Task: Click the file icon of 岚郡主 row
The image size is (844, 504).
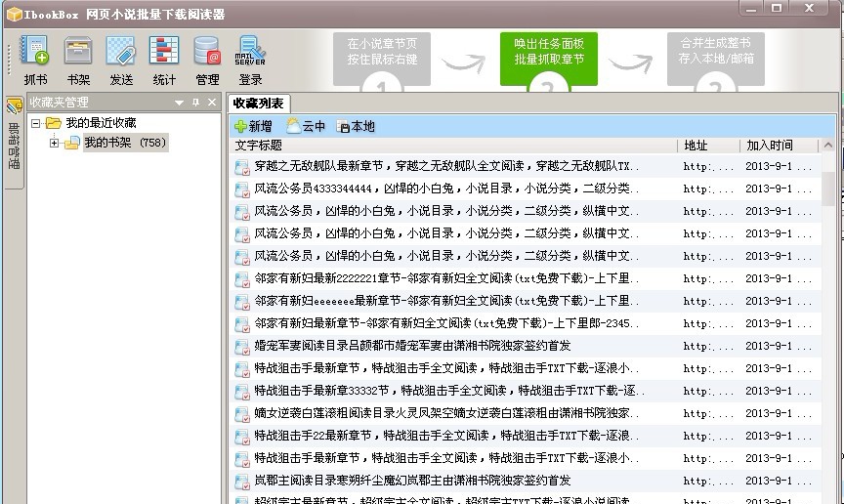Action: [x=242, y=482]
